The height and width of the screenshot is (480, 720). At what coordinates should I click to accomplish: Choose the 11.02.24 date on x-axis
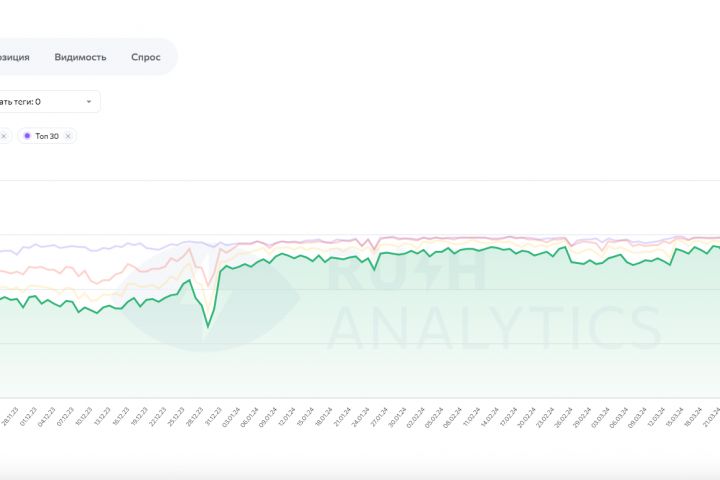tap(473, 416)
